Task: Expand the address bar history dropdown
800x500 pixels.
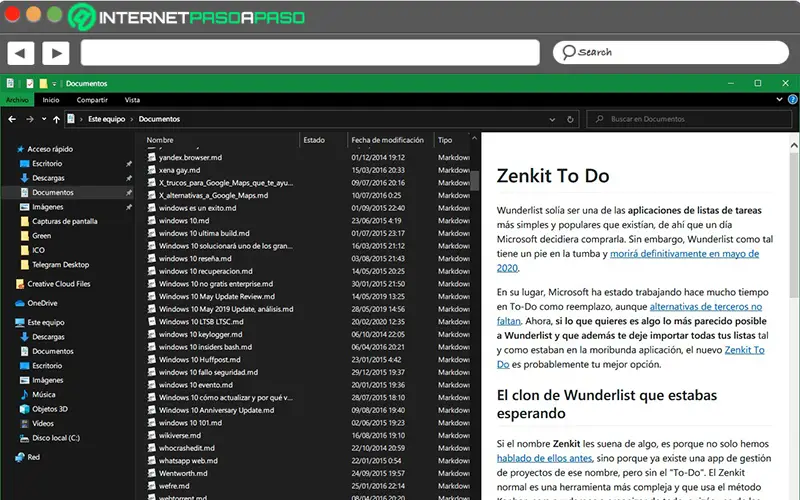Action: point(552,119)
